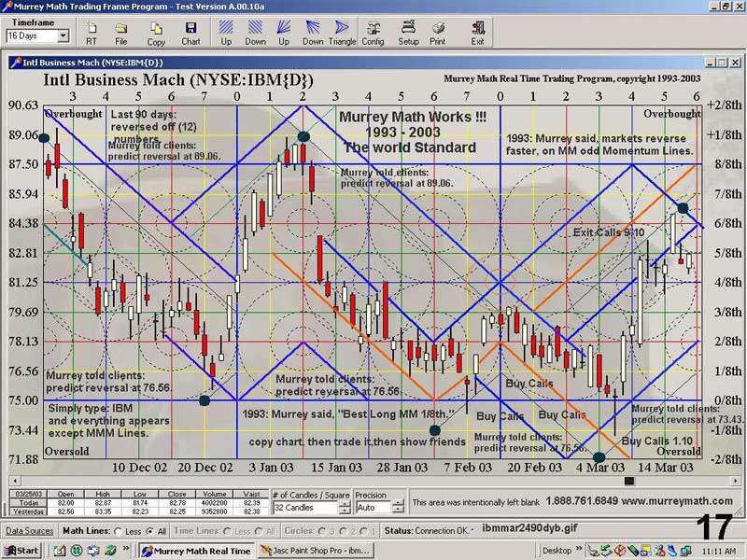Click the Copy chart toolbar icon

pos(156,33)
